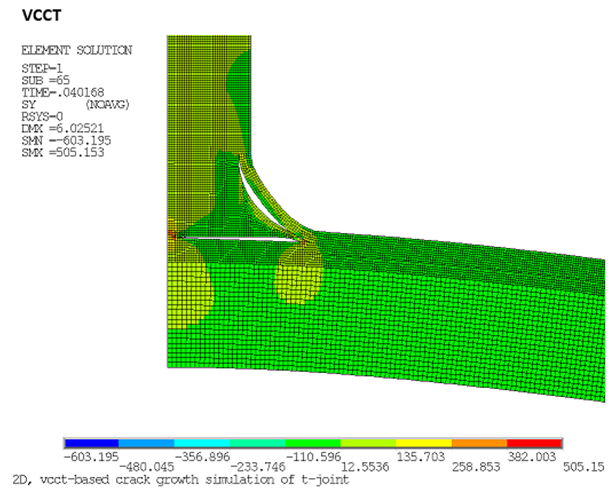Click the 258.853 legend value
Viewport: 612px width, 500px height.
click(476, 467)
